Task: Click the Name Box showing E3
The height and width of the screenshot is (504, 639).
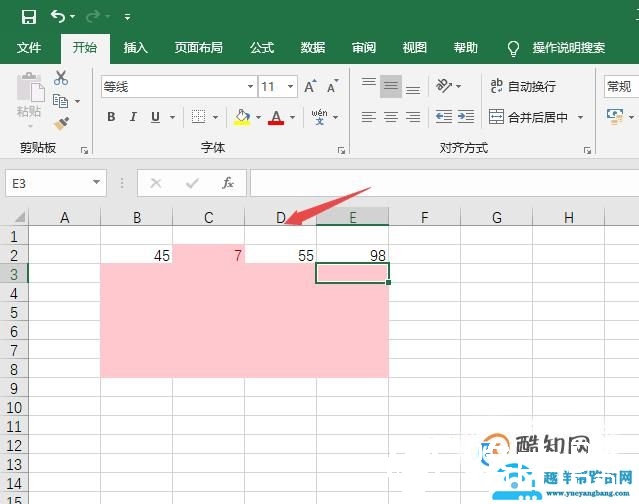Action: coord(49,183)
